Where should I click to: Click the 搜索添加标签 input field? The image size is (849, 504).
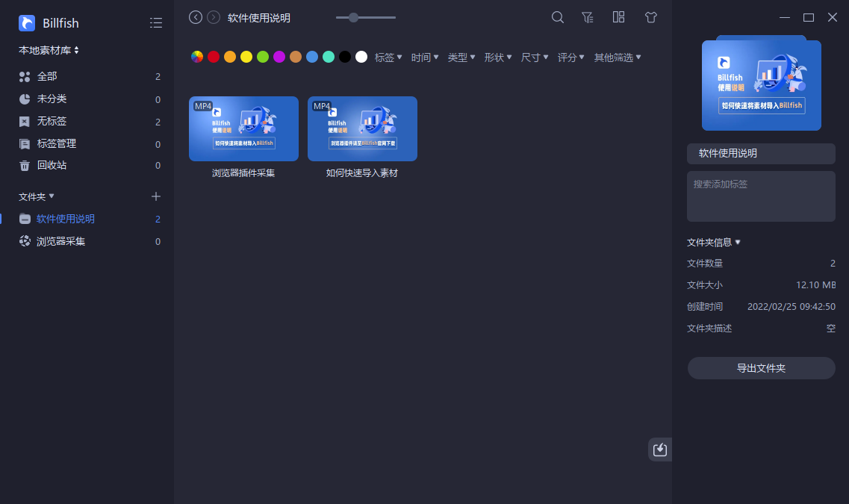tap(761, 196)
